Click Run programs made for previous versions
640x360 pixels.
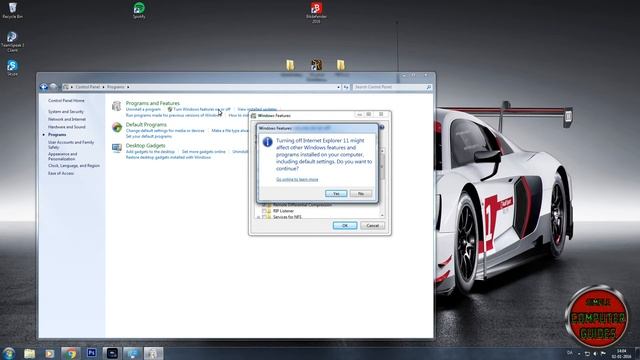coord(174,116)
